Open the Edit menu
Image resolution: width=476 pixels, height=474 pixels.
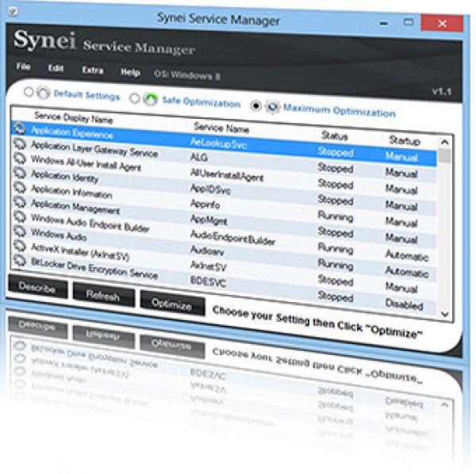[56, 68]
